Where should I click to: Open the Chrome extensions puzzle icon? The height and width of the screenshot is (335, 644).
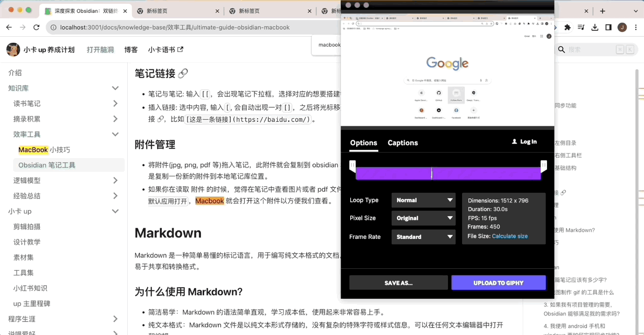pyautogui.click(x=567, y=27)
